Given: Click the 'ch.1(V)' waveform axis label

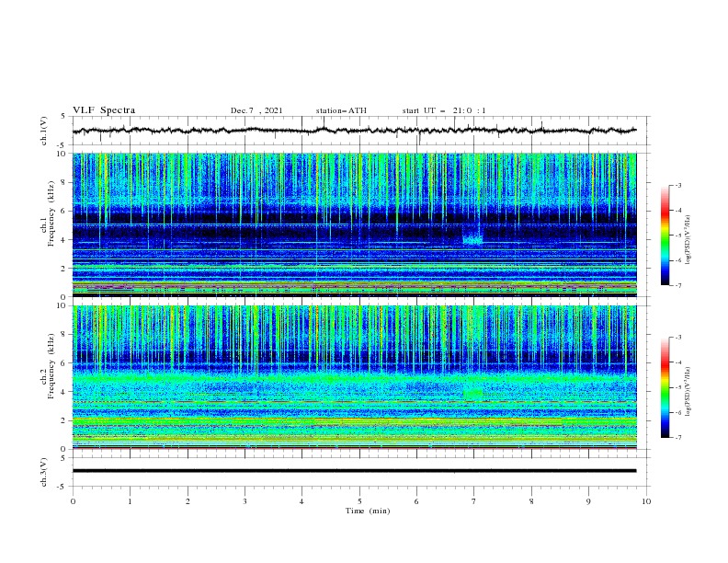Looking at the screenshot, I should [x=44, y=131].
